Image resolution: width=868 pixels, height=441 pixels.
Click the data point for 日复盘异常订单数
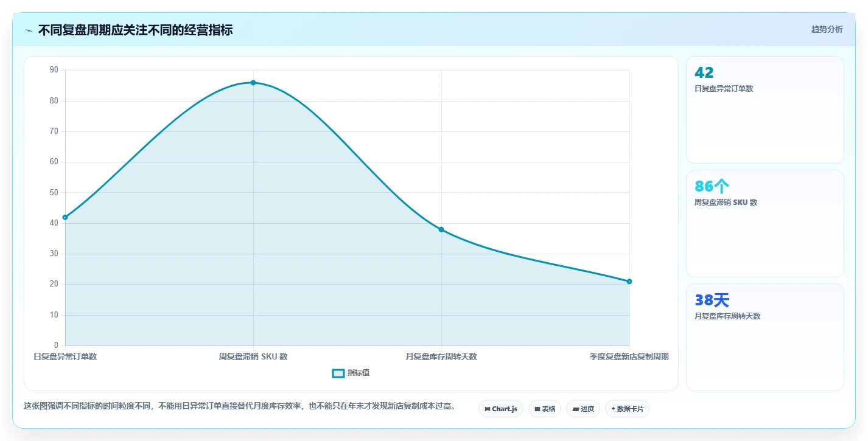tap(65, 217)
